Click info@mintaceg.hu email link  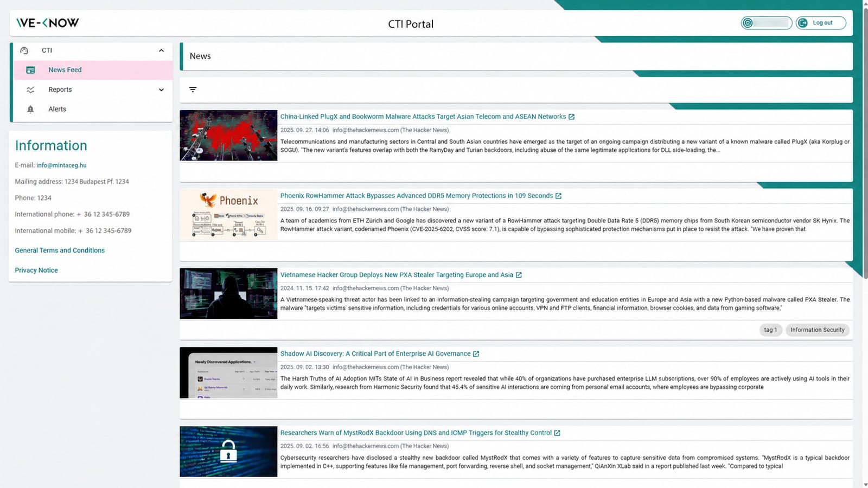[x=61, y=165]
